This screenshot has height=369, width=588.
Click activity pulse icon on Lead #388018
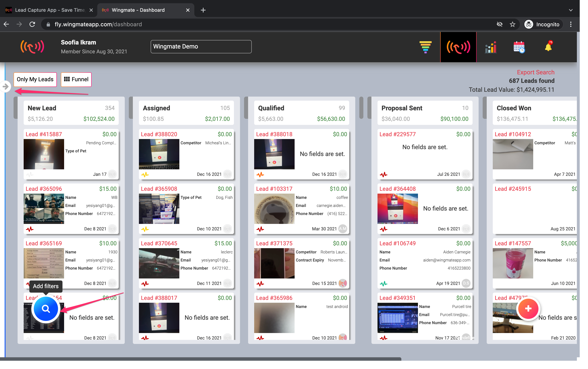260,174
